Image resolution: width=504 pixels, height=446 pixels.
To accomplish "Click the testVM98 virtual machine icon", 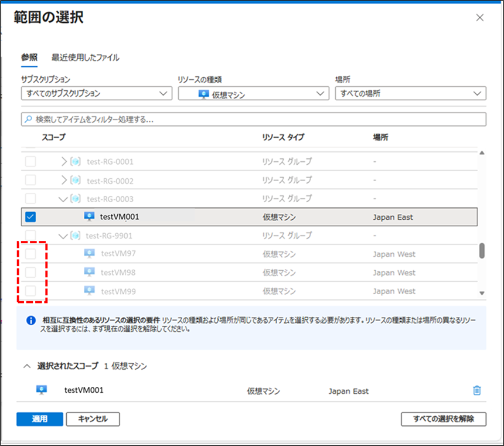I will tap(89, 273).
